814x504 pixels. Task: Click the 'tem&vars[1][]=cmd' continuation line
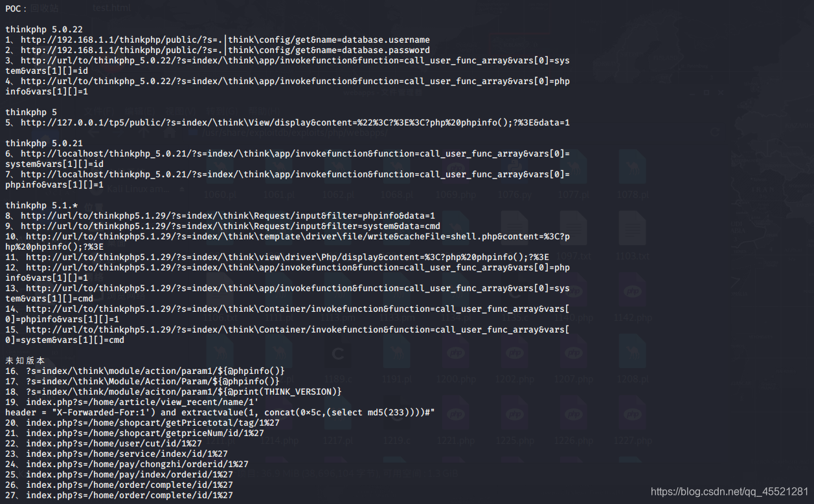49,298
